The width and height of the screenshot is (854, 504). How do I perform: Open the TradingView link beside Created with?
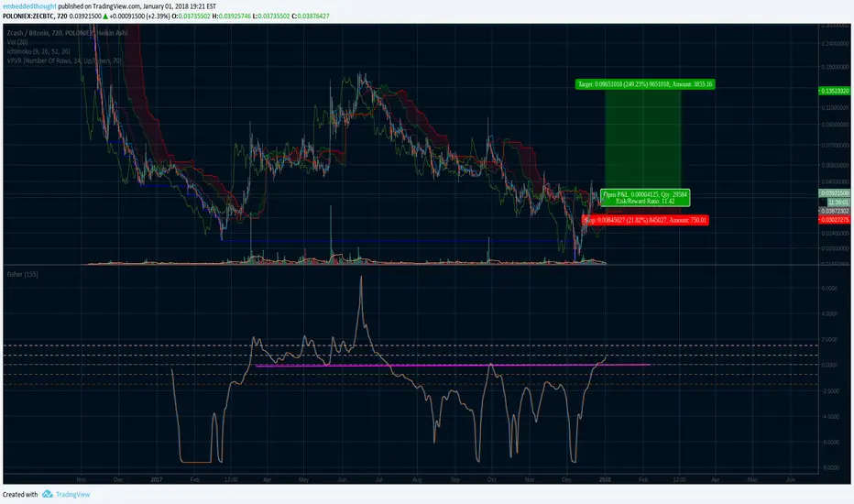(x=73, y=495)
